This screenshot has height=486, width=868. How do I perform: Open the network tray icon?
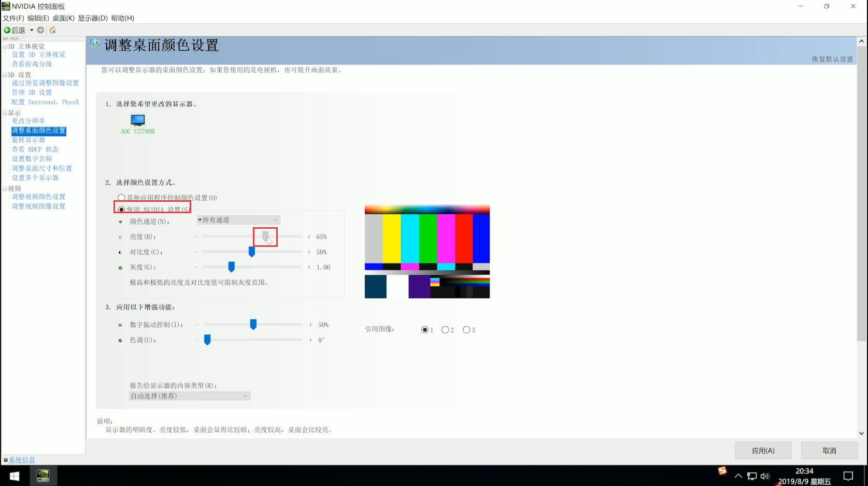point(752,476)
